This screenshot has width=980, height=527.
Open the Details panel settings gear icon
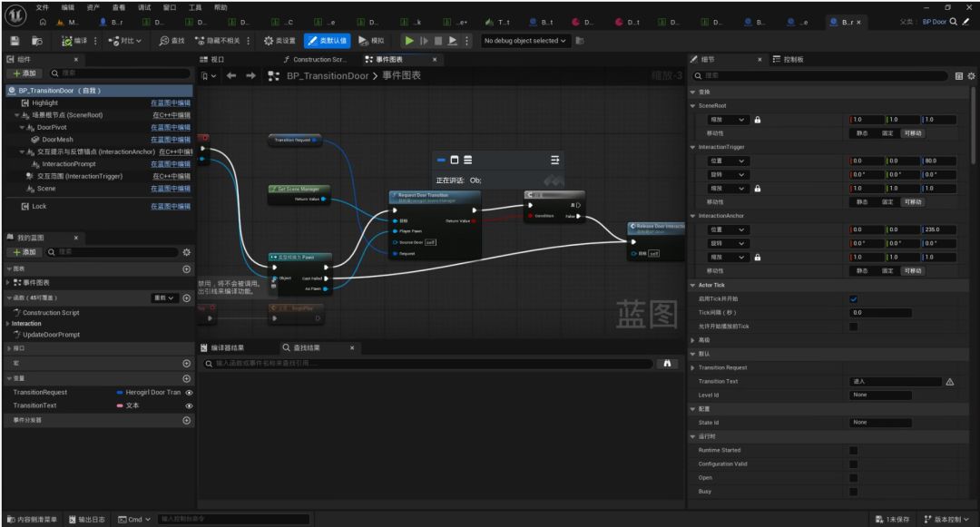pyautogui.click(x=971, y=75)
